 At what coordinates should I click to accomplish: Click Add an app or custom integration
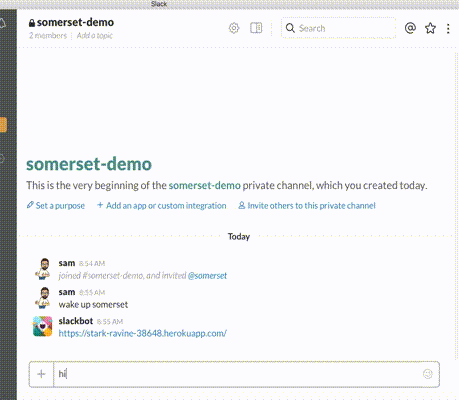pos(162,205)
